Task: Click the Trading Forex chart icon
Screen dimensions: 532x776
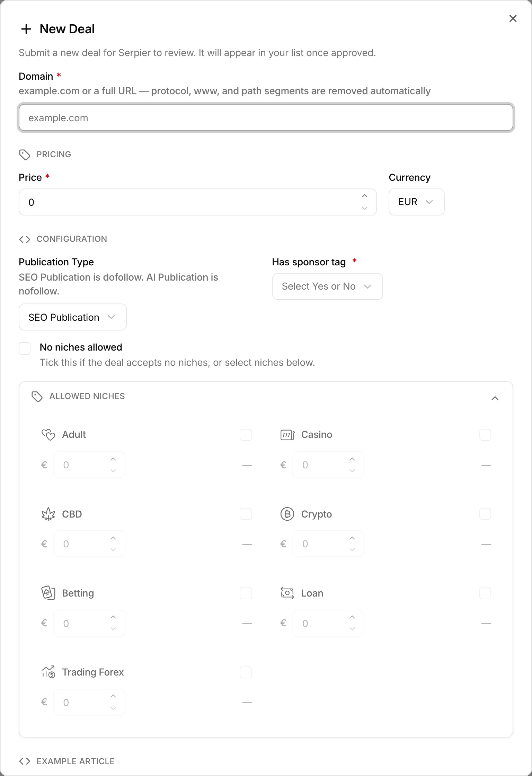Action: pos(48,672)
